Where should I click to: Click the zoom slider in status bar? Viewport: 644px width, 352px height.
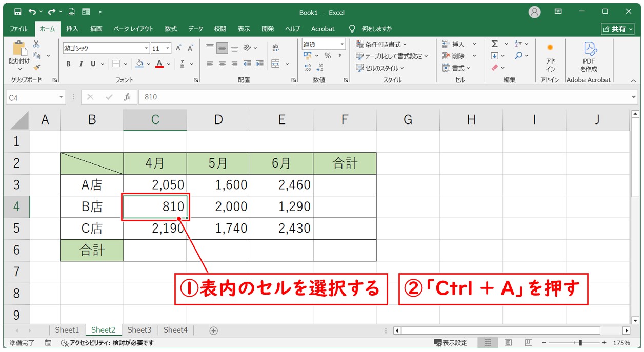[x=580, y=343]
